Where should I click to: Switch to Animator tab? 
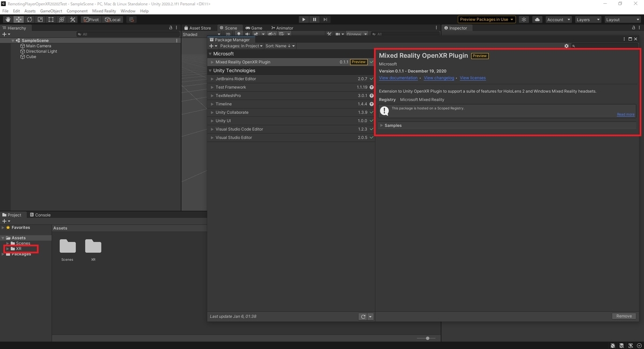coord(282,28)
